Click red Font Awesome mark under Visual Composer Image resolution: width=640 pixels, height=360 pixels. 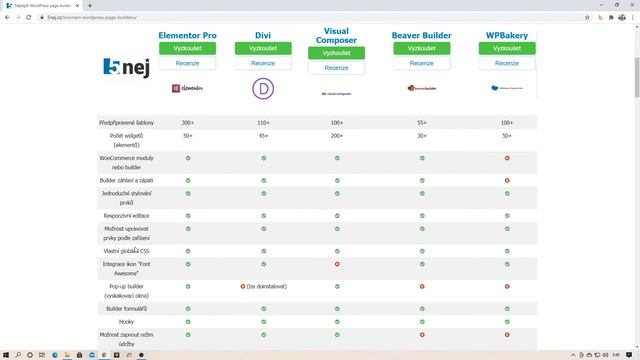click(x=337, y=264)
